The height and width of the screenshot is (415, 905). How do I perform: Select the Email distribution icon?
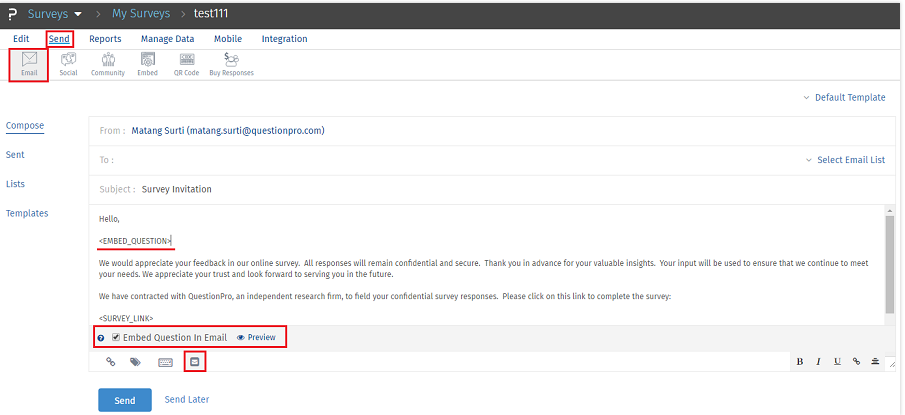click(x=29, y=64)
